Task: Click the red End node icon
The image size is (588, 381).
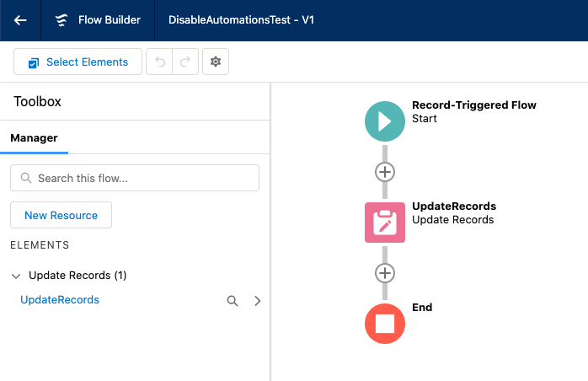Action: 385,324
